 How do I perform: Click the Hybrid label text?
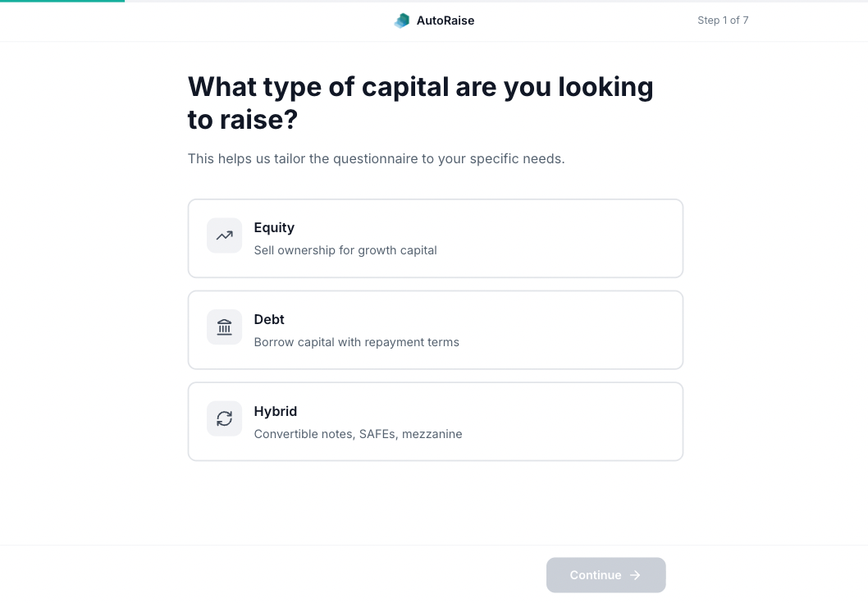tap(276, 411)
